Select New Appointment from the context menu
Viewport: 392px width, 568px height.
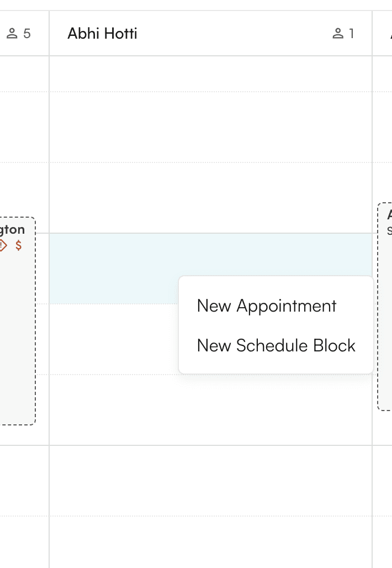coord(267,305)
